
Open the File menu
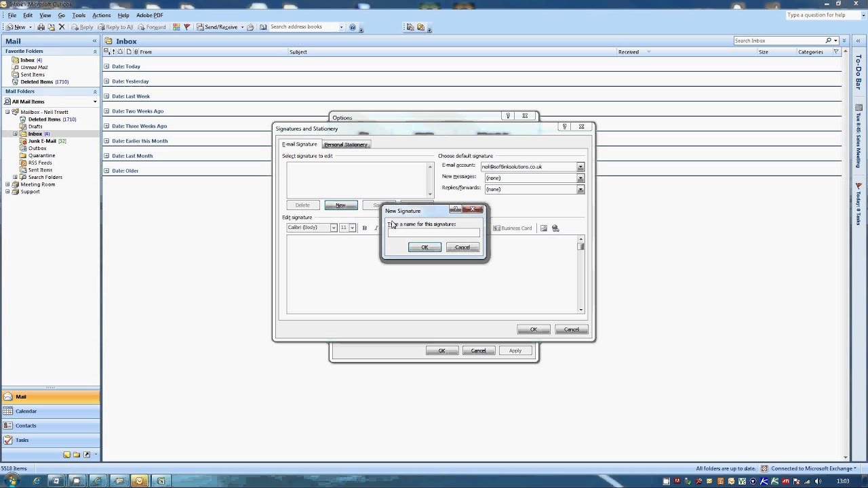pyautogui.click(x=12, y=15)
